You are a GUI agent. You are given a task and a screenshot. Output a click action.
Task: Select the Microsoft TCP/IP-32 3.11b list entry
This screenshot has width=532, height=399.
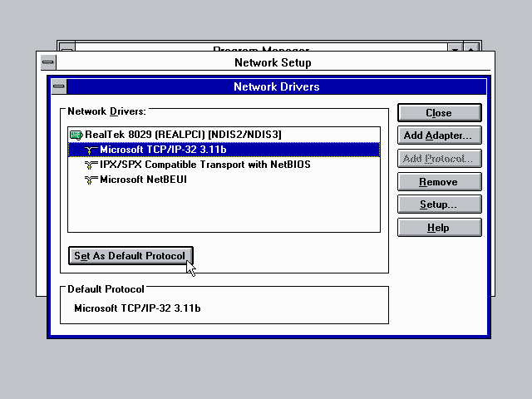(x=224, y=150)
